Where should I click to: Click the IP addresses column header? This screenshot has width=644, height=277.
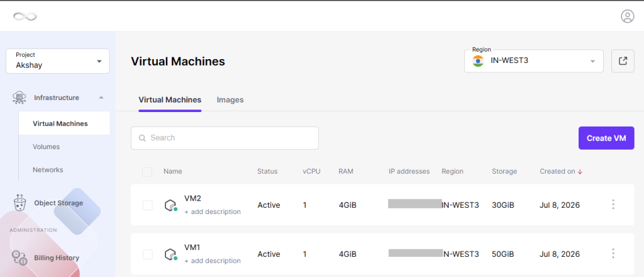409,172
